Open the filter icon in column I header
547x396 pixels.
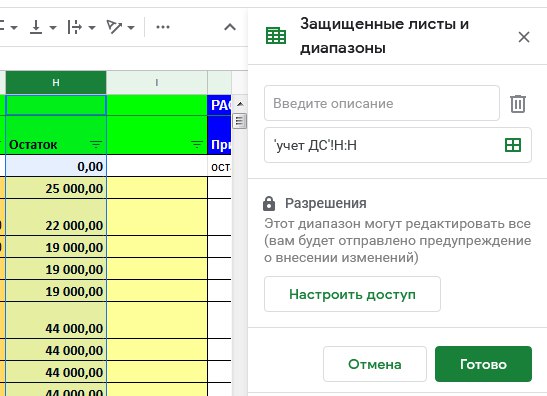coord(197,144)
